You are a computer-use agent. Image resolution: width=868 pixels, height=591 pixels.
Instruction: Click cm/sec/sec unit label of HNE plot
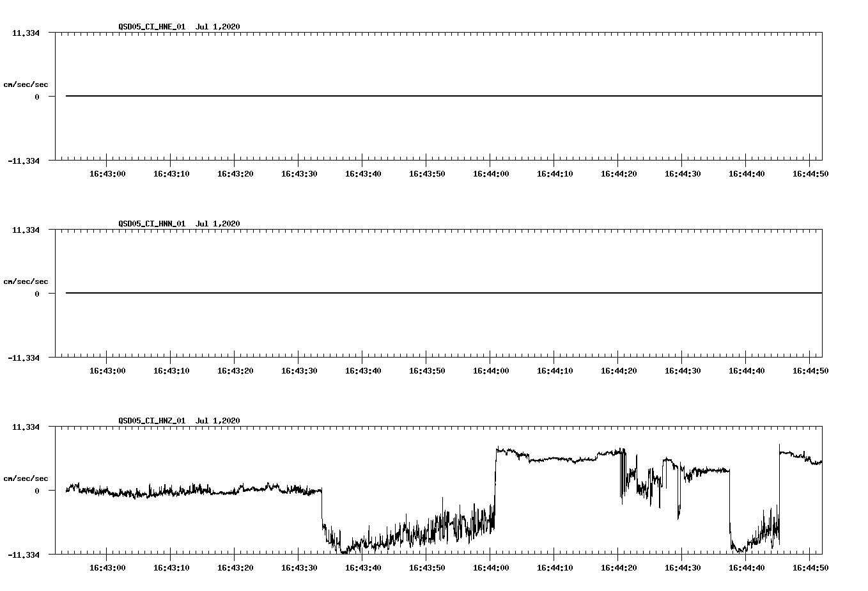26,84
